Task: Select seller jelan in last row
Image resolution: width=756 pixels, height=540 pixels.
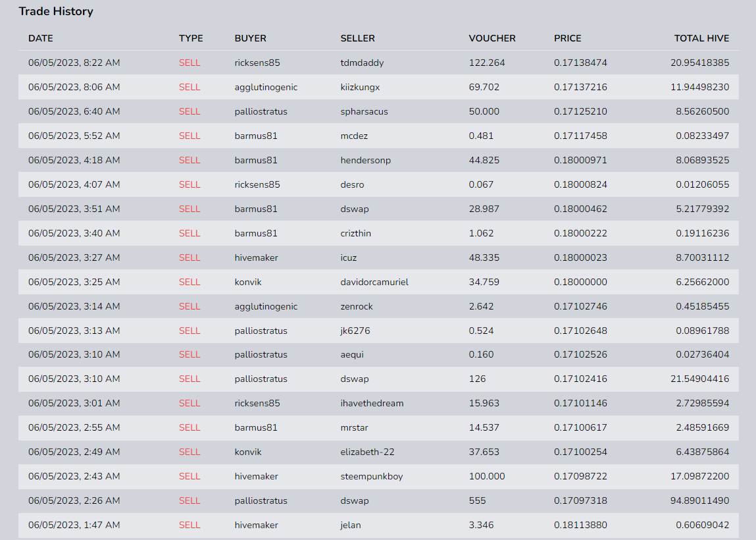Action: tap(351, 525)
